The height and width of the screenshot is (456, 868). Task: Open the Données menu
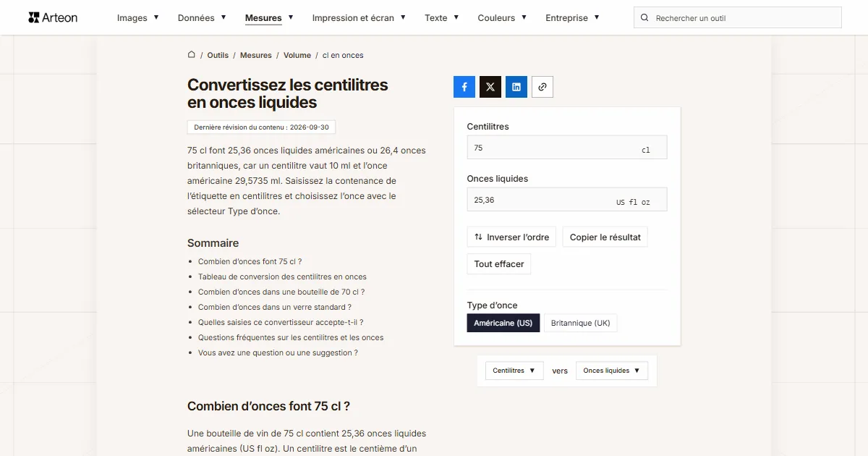pyautogui.click(x=202, y=18)
